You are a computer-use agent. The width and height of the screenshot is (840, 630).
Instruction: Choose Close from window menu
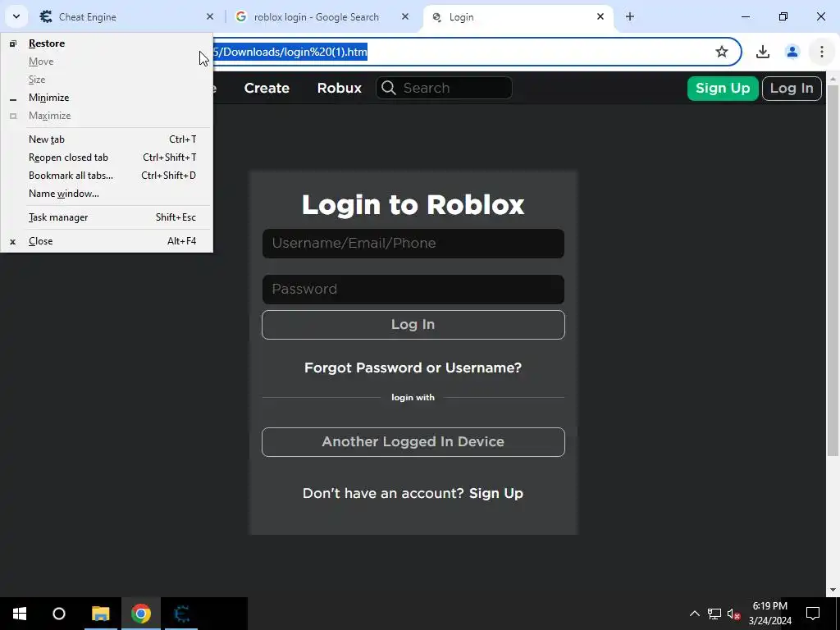[x=107, y=241]
